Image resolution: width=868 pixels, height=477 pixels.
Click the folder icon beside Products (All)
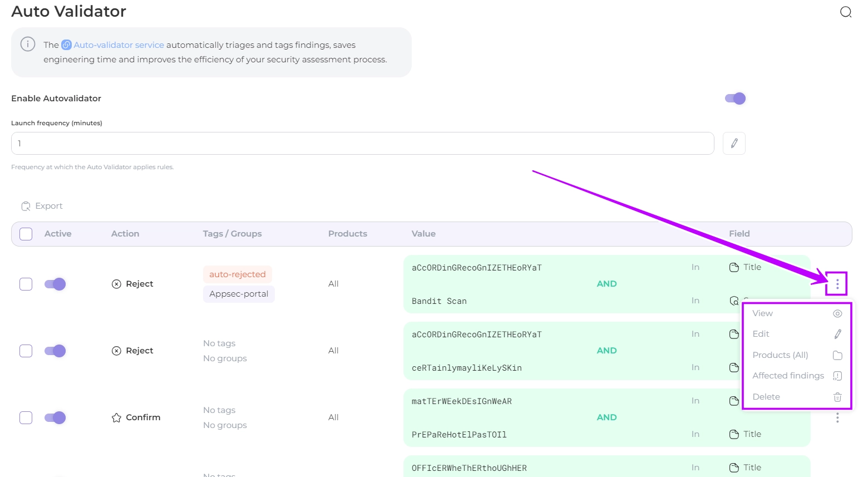(837, 355)
